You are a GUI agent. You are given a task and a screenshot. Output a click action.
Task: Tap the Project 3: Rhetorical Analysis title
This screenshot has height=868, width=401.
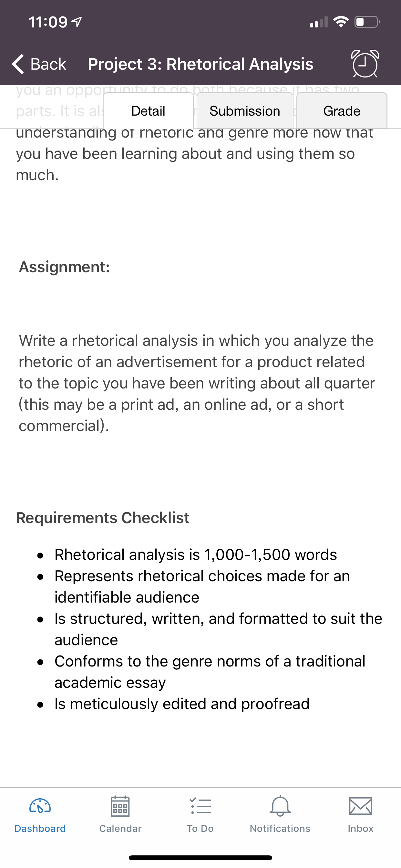200,64
